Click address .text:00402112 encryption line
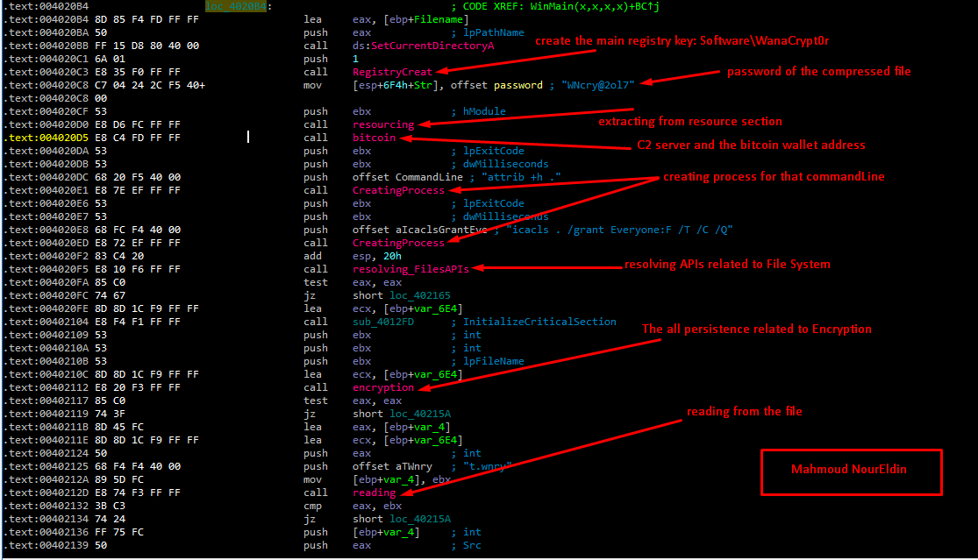 [x=46, y=387]
